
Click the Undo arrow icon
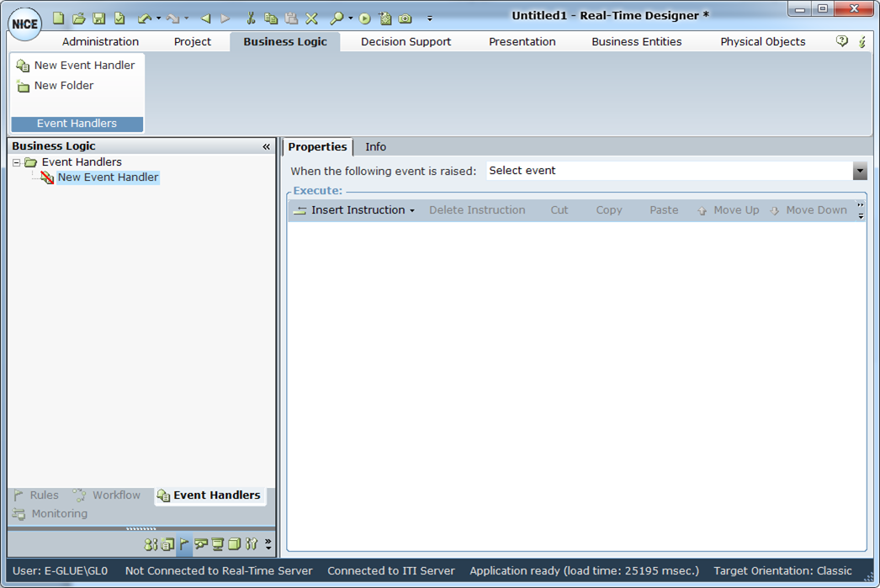pos(144,18)
